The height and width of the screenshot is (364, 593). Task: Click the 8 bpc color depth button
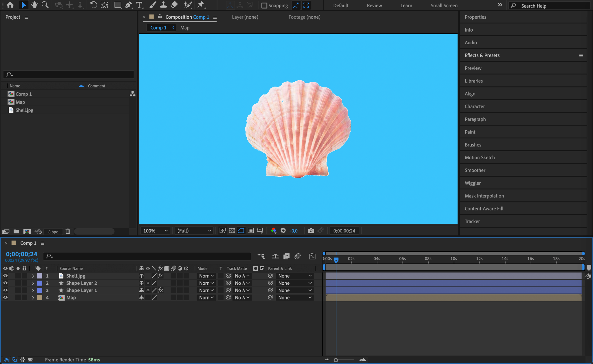pyautogui.click(x=53, y=232)
